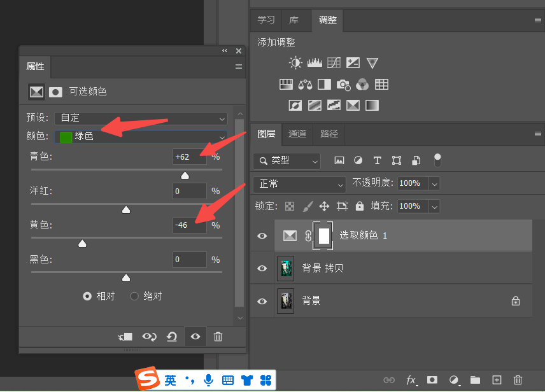
Task: Click the Yellow (黄色) slider handle
Action: click(x=82, y=244)
